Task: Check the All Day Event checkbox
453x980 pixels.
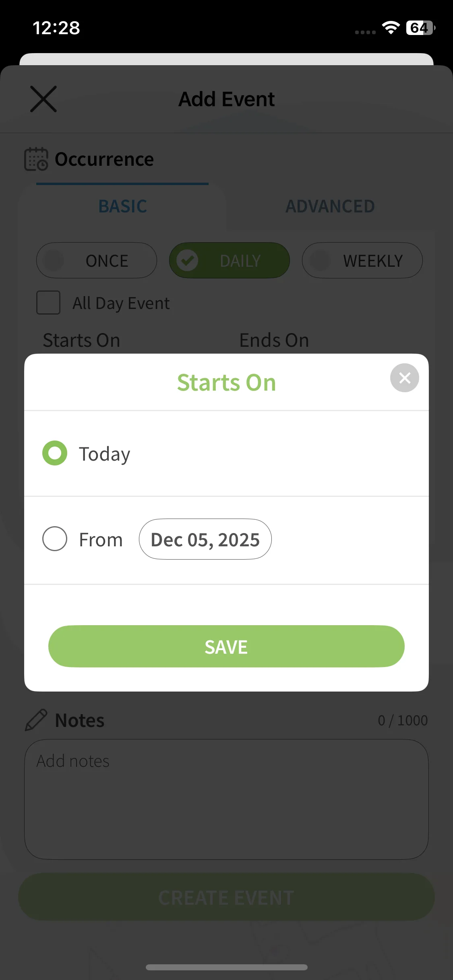Action: (48, 303)
